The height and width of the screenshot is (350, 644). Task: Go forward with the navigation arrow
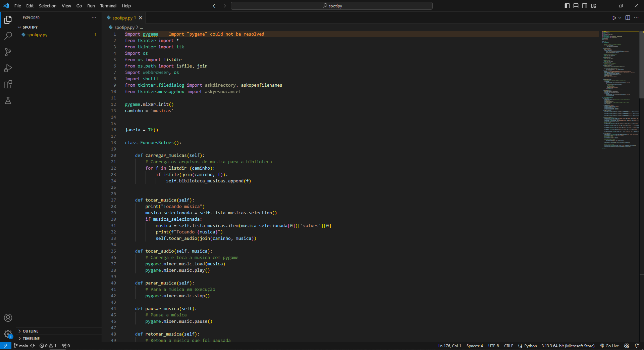click(x=224, y=6)
